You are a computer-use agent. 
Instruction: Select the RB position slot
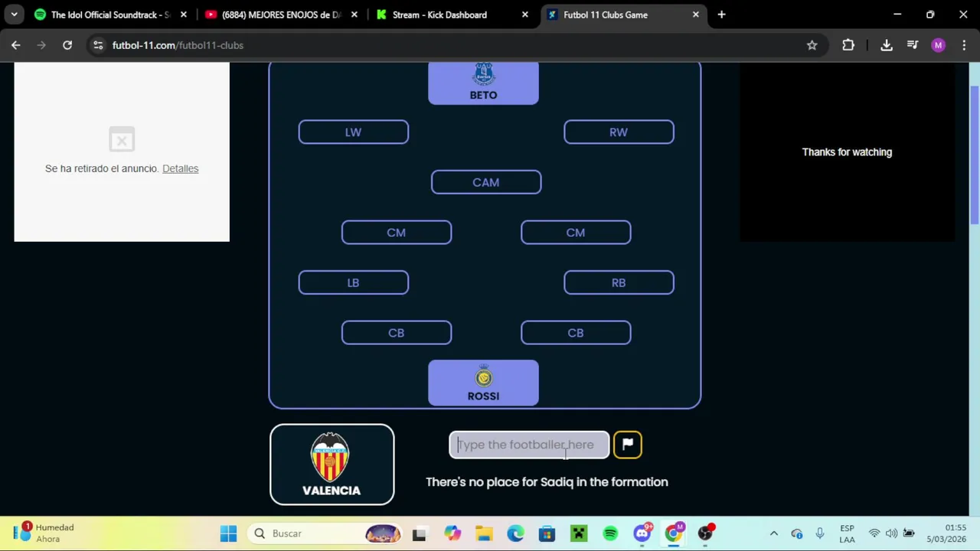point(619,282)
